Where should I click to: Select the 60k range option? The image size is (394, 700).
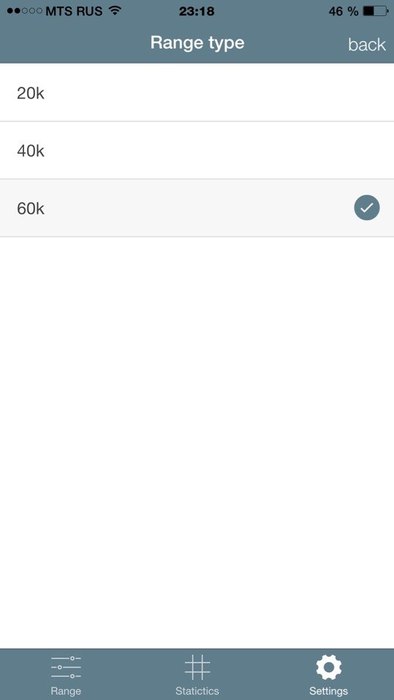[197, 208]
